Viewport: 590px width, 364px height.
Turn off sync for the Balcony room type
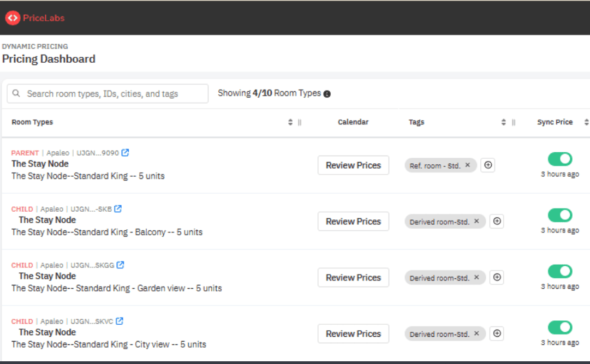tap(559, 215)
